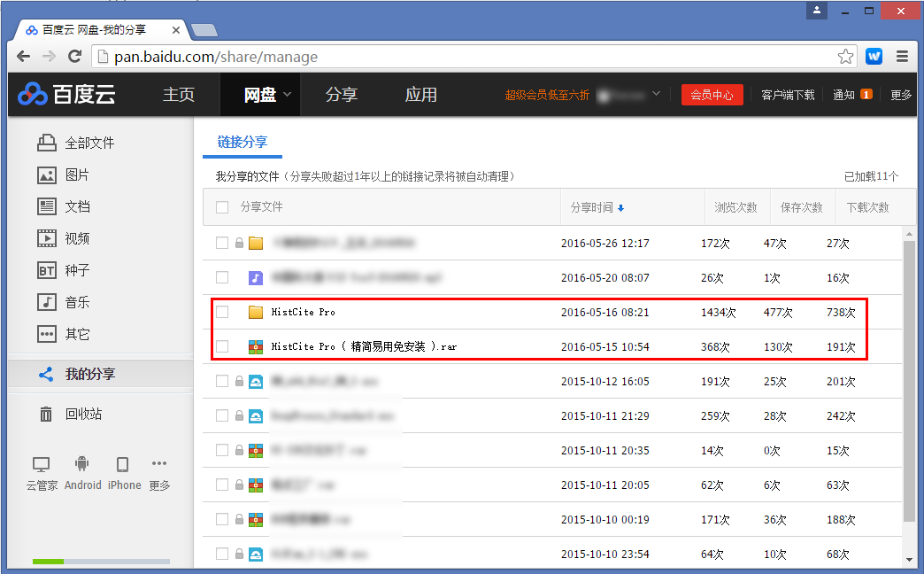924x574 pixels.
Task: Check the HistCite Pro folder checkbox
Action: [222, 312]
